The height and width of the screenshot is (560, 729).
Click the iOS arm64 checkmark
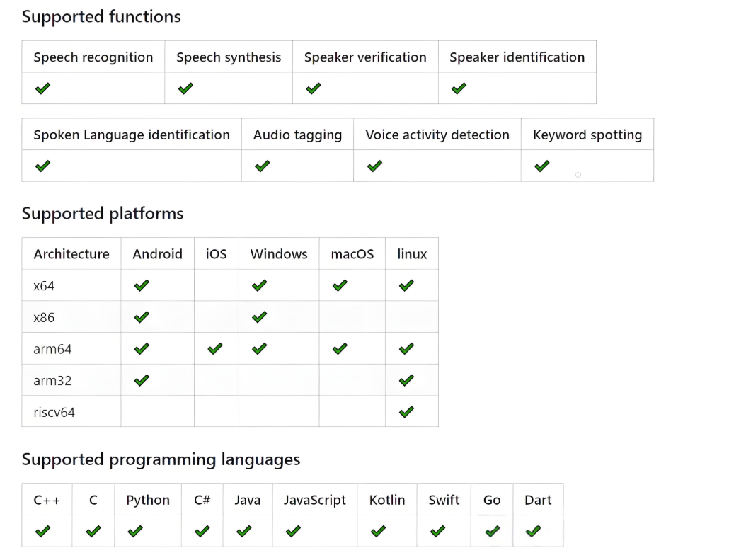click(x=215, y=348)
